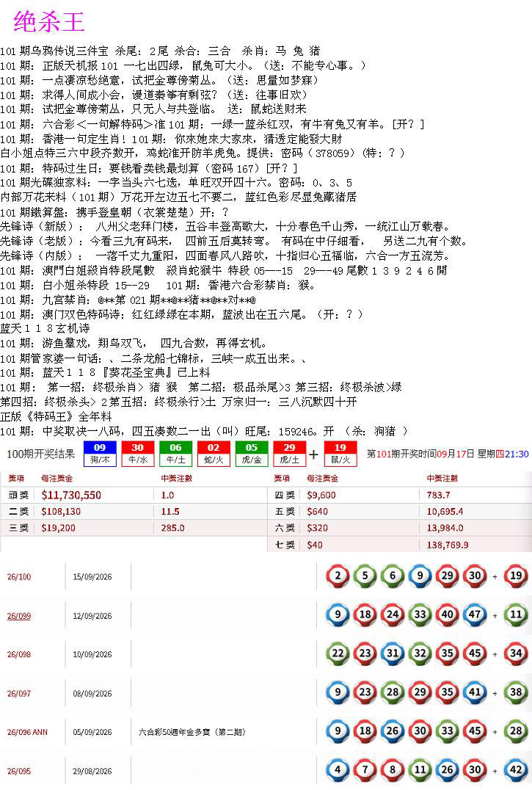Click the red 29 result box
The width and height of the screenshot is (532, 790).
[x=289, y=454]
